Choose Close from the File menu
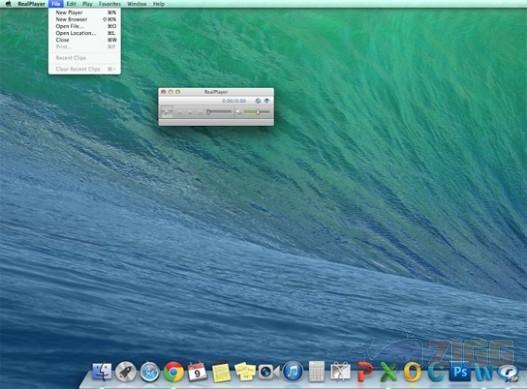 [x=84, y=40]
